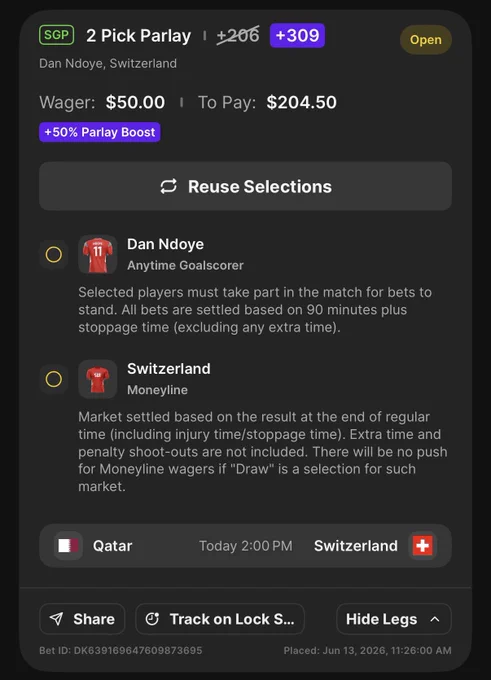Click the green SGP badge icon
The width and height of the screenshot is (491, 680).
(x=56, y=35)
